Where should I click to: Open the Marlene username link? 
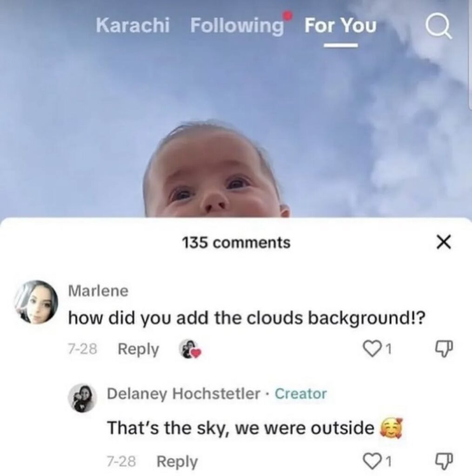98,291
